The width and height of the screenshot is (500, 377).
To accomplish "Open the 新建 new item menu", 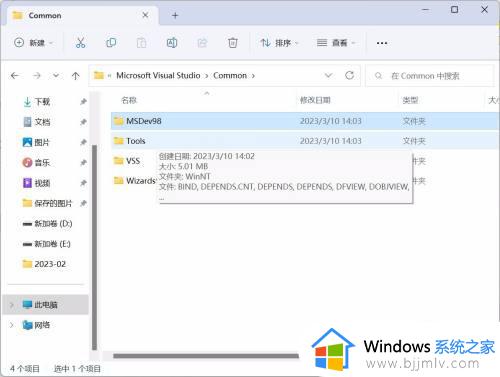I will 33,43.
